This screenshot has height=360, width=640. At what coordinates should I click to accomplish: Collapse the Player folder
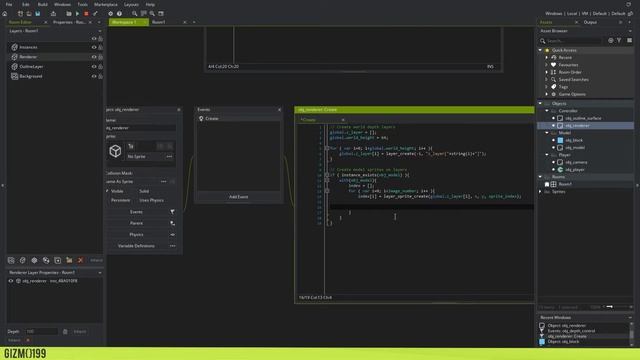coord(547,155)
